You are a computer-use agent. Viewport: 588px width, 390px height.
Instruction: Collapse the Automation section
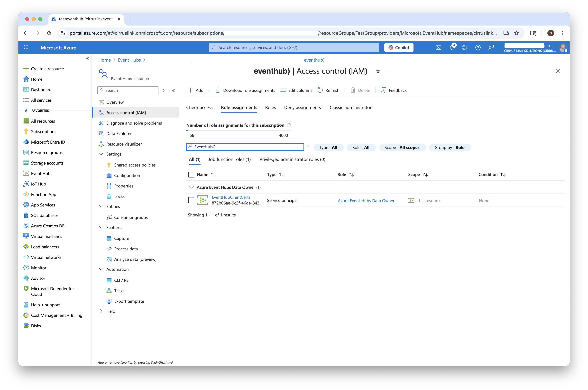101,269
